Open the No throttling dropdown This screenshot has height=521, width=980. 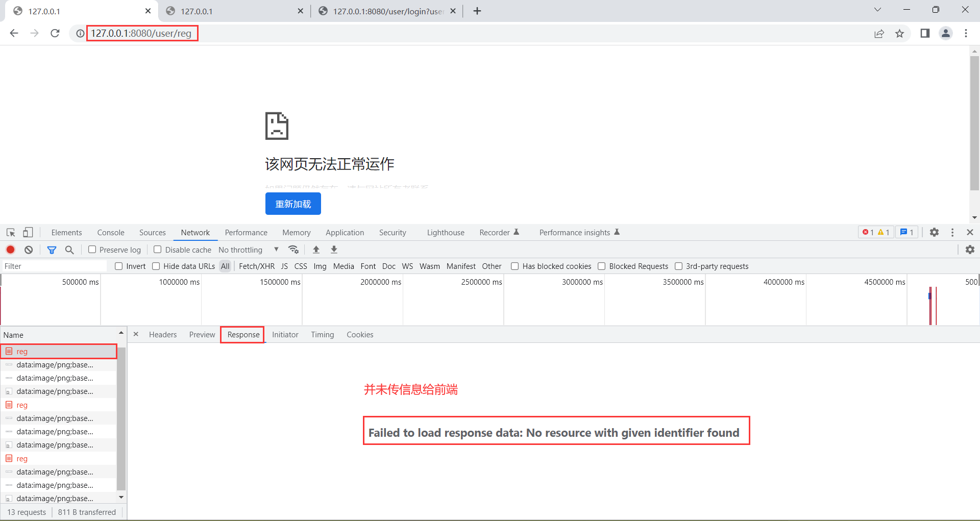[249, 250]
